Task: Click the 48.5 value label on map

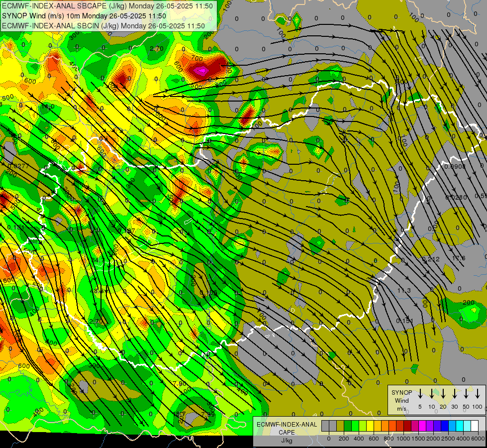Action: point(97,291)
